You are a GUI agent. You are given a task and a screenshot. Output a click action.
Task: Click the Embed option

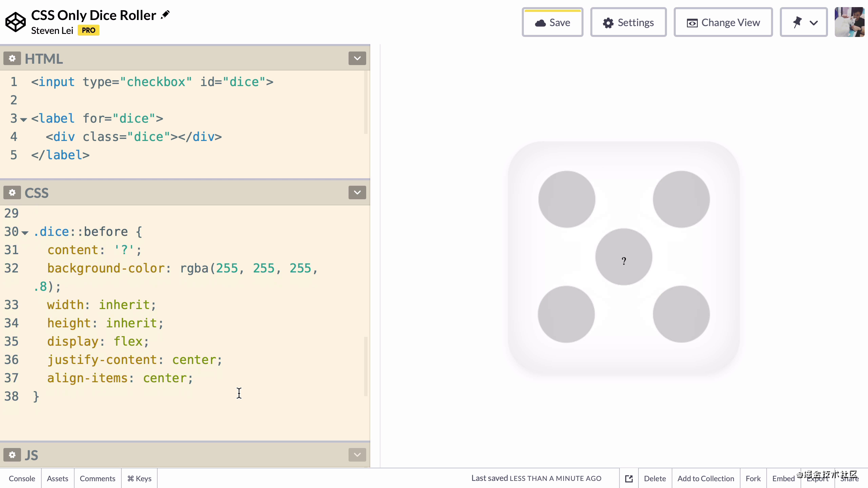tap(783, 479)
